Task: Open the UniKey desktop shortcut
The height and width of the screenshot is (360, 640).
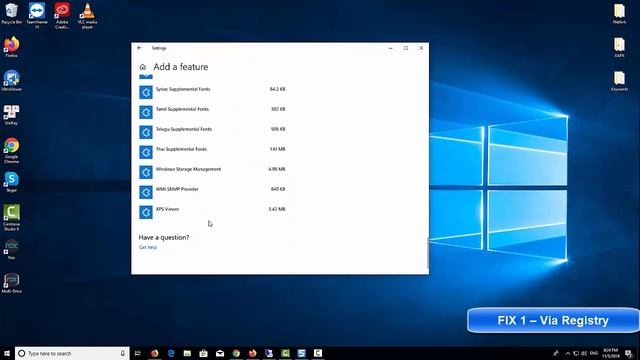Action: click(x=11, y=115)
